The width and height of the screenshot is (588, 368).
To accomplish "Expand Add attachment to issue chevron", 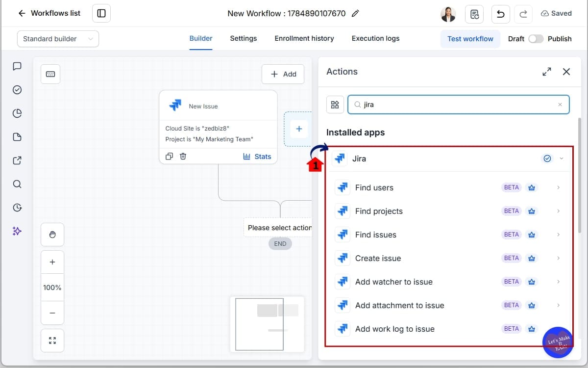I will coord(558,305).
